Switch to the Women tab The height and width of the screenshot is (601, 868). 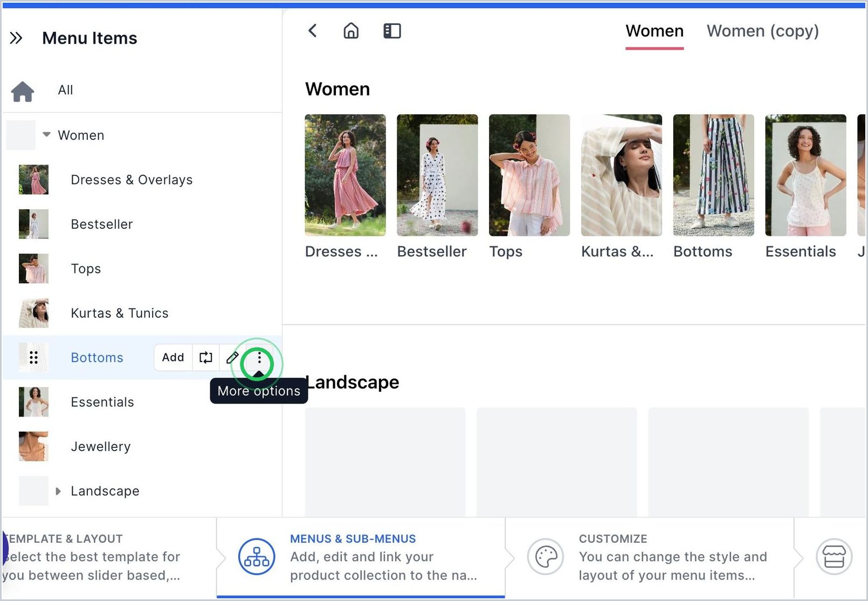[x=655, y=31]
